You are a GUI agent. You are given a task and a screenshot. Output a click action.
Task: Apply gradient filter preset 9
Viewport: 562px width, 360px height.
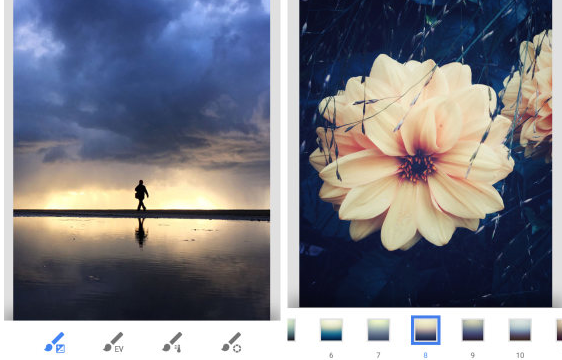pos(473,330)
